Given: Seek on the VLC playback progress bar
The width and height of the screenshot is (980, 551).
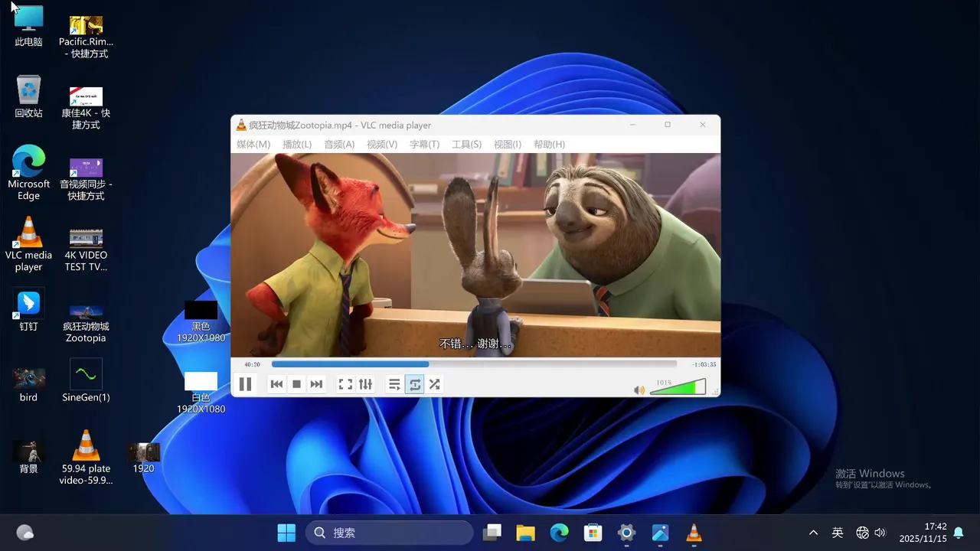Looking at the screenshot, I should click(474, 364).
